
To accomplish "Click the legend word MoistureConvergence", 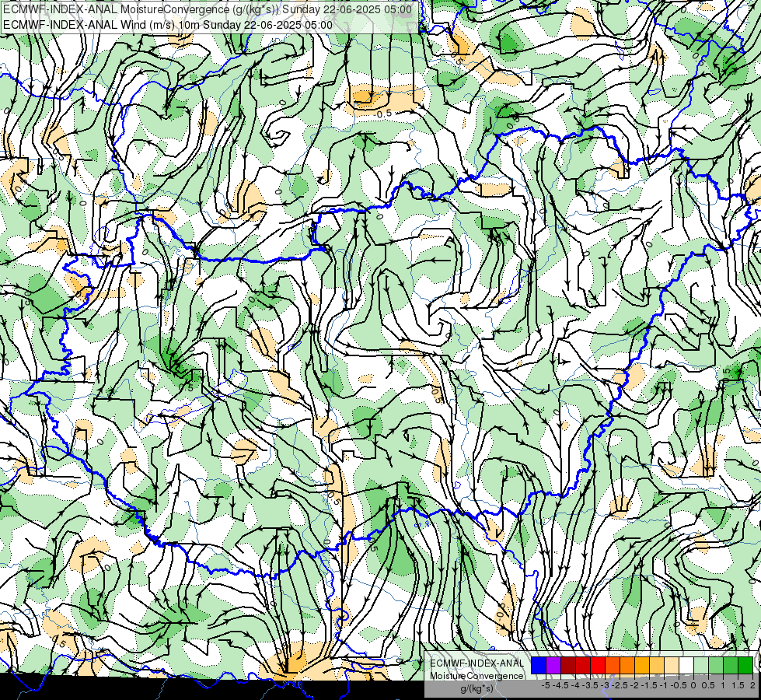I will 476,676.
